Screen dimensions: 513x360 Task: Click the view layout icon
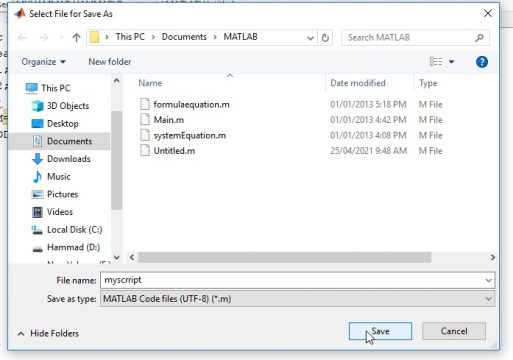(x=436, y=62)
